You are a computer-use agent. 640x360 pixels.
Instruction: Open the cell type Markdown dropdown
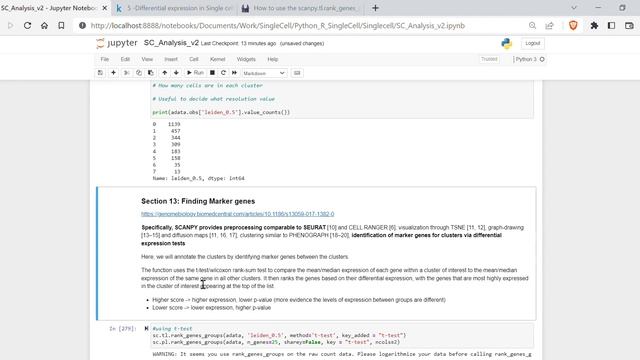264,73
